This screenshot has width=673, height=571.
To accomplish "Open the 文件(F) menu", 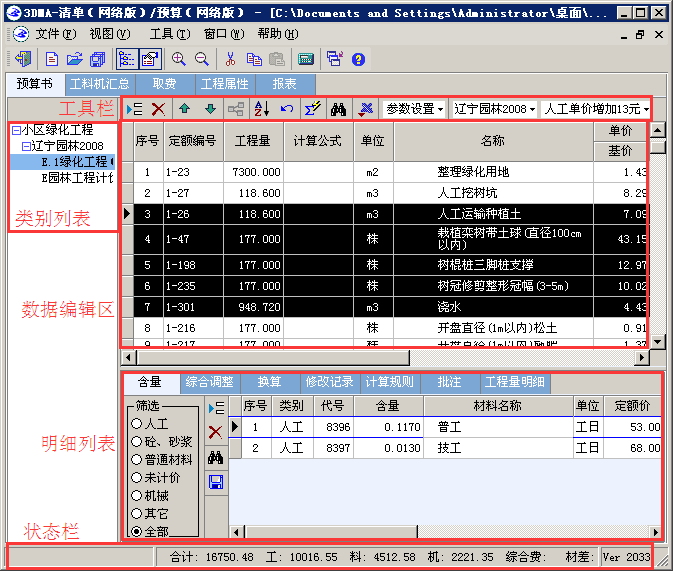I will (56, 34).
